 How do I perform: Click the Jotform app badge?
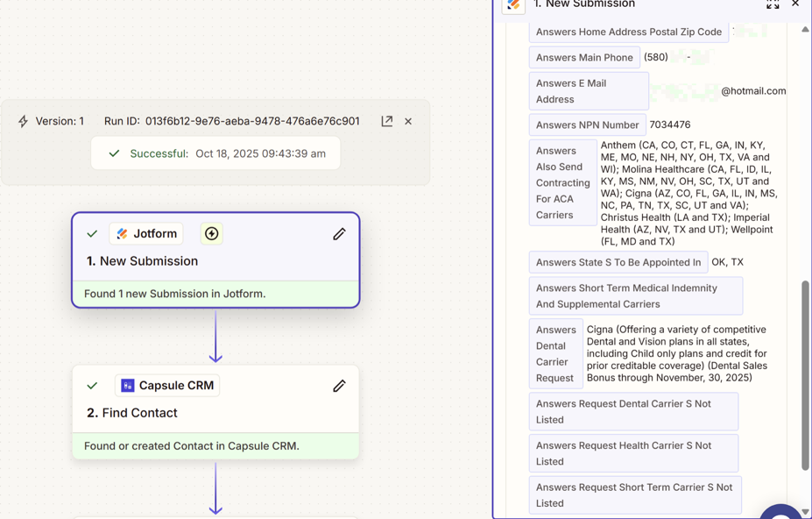(146, 234)
